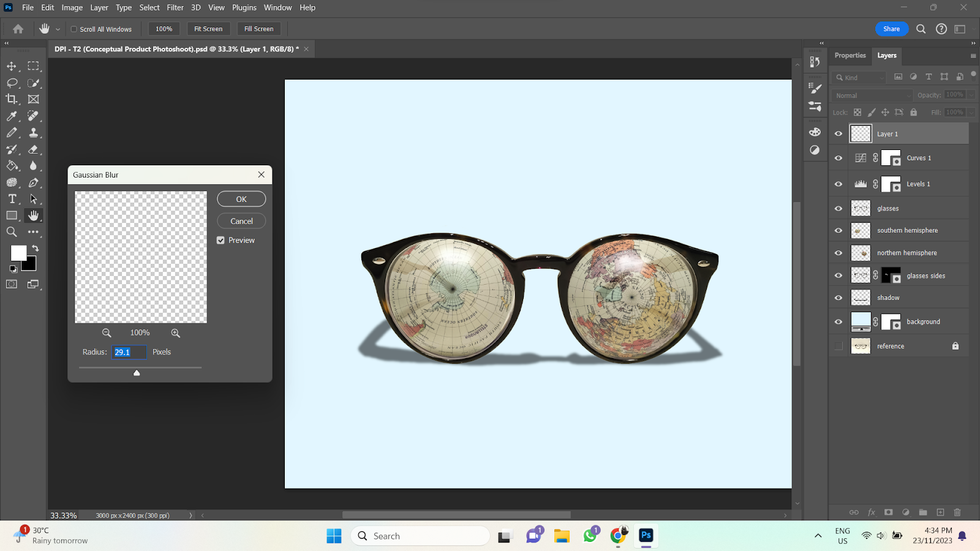The height and width of the screenshot is (551, 980).
Task: Click the 100% zoom button in options bar
Action: coord(164,29)
